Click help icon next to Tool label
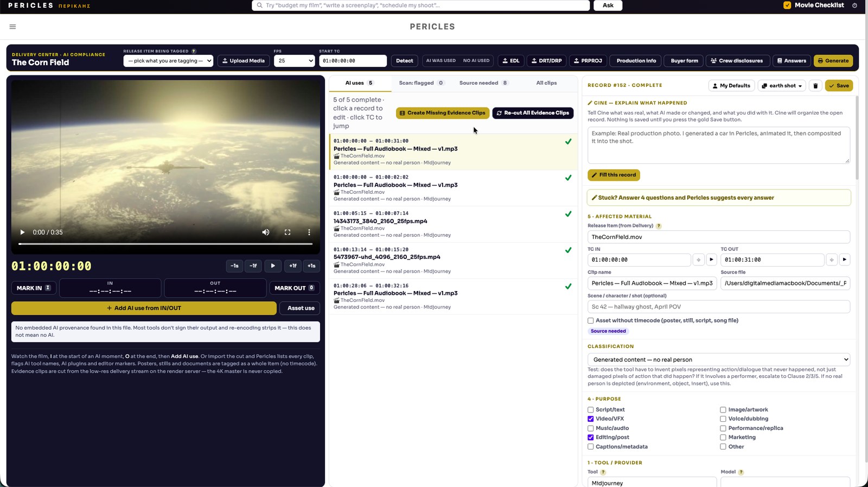Viewport: 868px width, 487px height. point(603,472)
